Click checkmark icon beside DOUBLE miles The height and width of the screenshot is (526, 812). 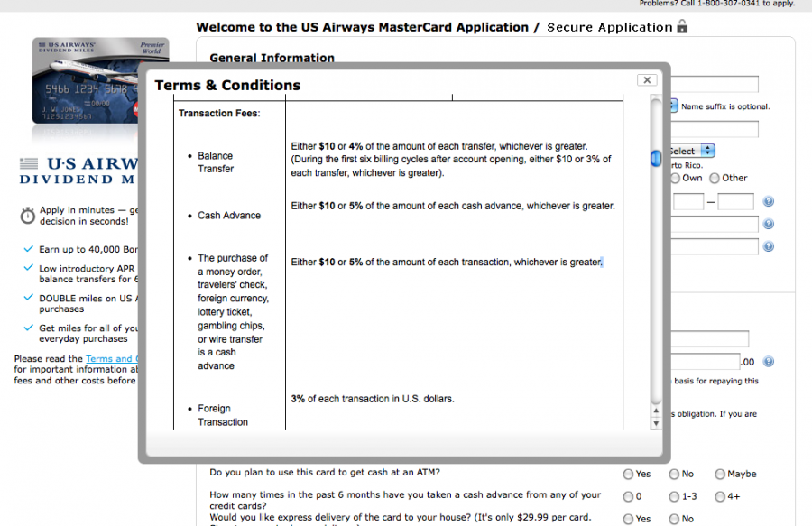(x=29, y=298)
